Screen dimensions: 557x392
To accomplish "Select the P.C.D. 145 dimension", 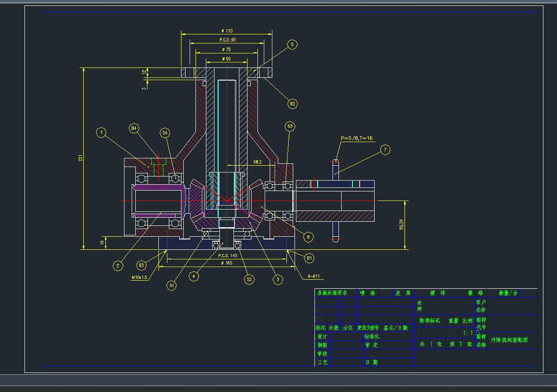I will click(x=227, y=255).
